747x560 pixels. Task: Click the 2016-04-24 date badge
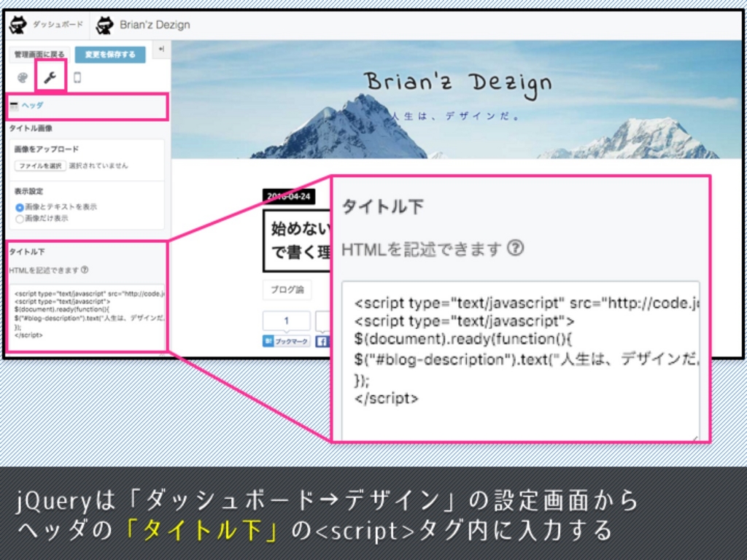pos(289,196)
